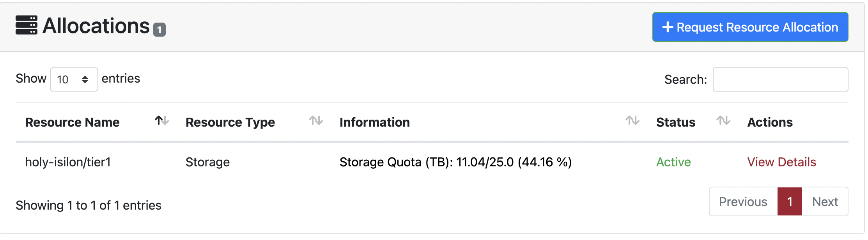Click the holy-isilon/tier1 resource row
Image resolution: width=868 pixels, height=240 pixels.
(432, 162)
